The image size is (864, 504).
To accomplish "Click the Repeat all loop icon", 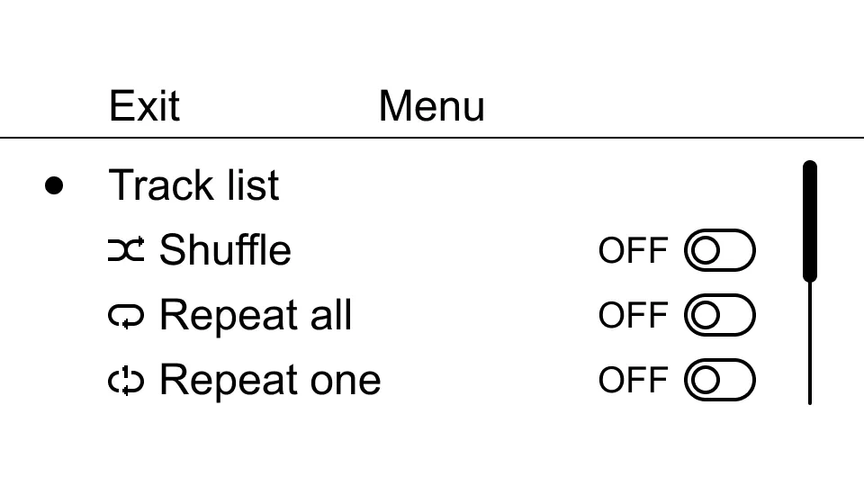I will [126, 316].
